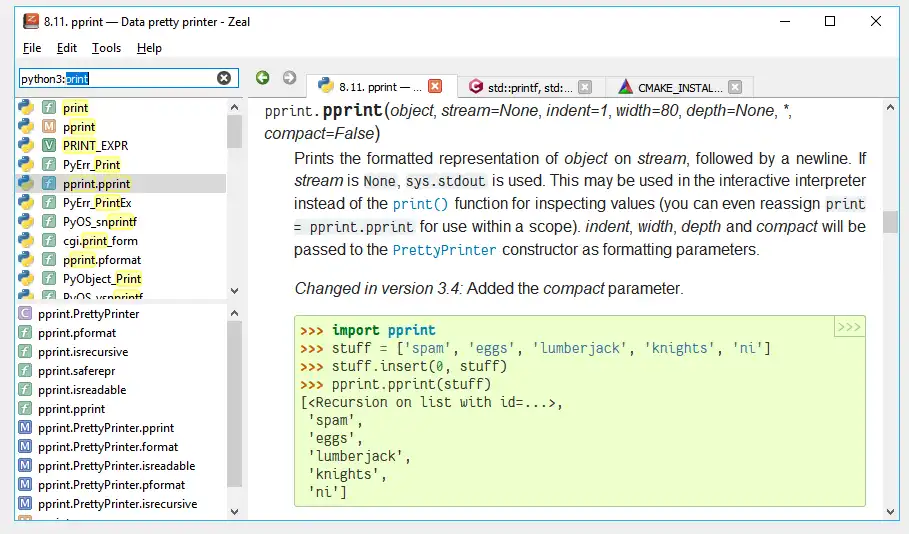
Task: Click variable icon beside PRINT_EXPR
Action: [x=49, y=146]
